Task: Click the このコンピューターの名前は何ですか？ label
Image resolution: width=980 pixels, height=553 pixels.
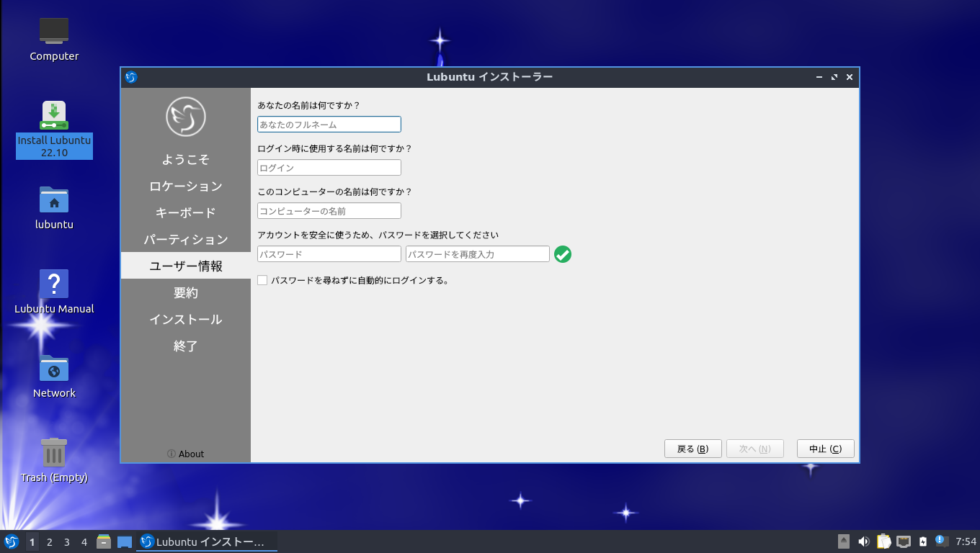Action: 334,192
